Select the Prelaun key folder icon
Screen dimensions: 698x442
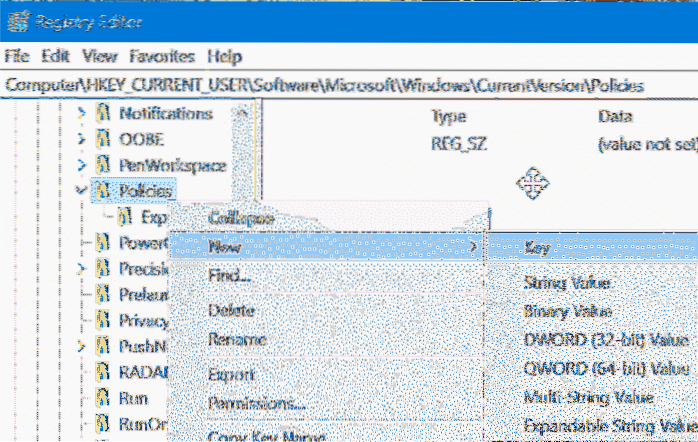[103, 294]
